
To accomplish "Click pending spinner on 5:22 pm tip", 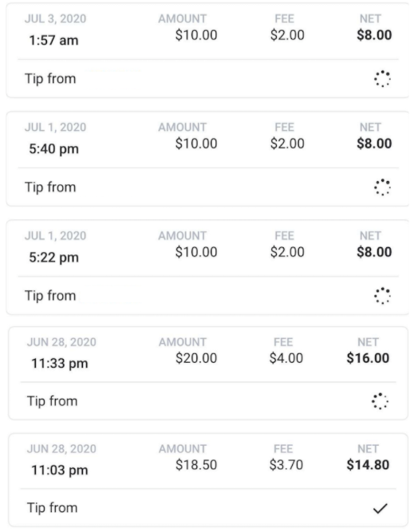I will point(382,296).
